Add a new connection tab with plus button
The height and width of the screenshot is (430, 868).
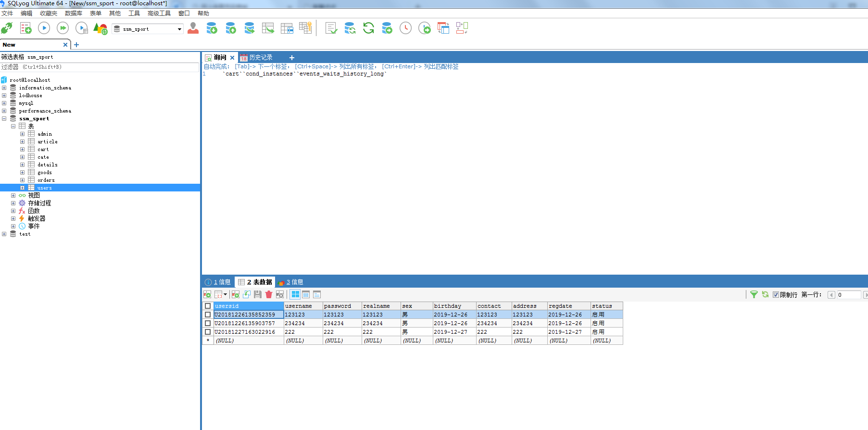click(76, 45)
